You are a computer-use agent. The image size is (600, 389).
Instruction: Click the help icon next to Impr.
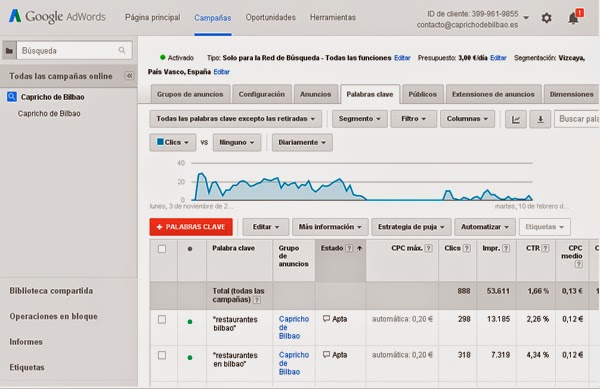coord(506,248)
